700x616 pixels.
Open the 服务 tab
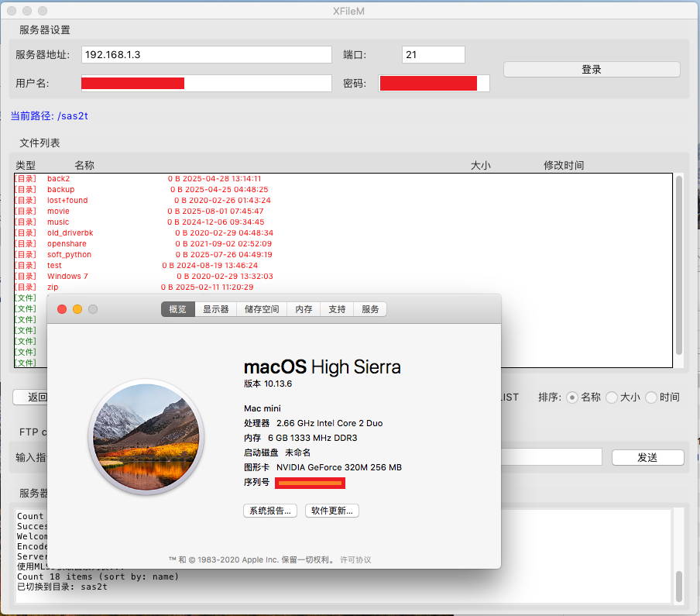click(370, 309)
